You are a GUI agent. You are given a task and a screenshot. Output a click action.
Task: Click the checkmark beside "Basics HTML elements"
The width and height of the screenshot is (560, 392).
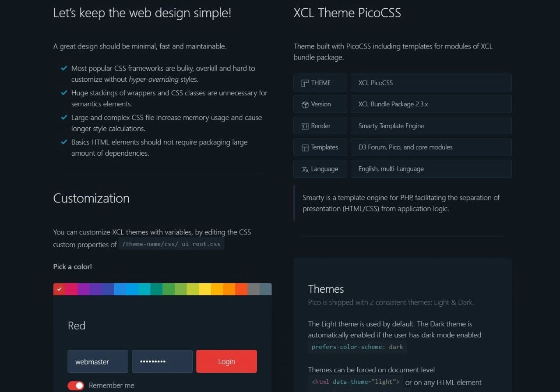pyautogui.click(x=64, y=142)
